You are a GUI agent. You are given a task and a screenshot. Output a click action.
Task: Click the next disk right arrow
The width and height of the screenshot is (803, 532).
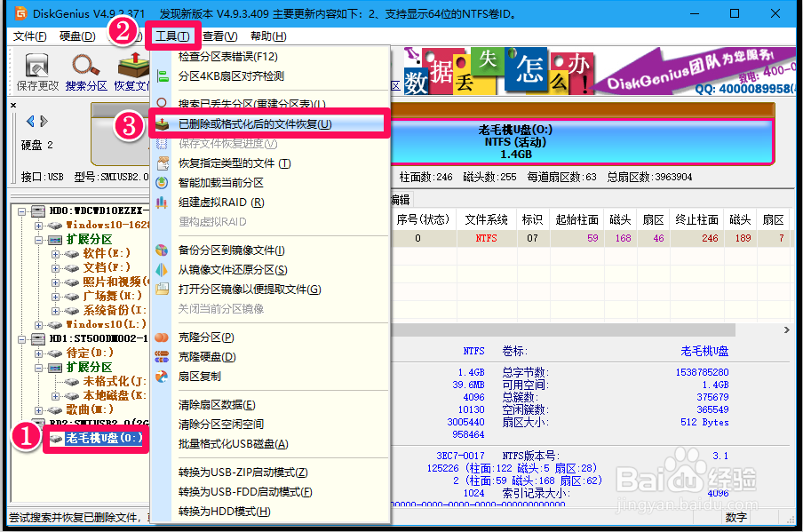pyautogui.click(x=44, y=122)
